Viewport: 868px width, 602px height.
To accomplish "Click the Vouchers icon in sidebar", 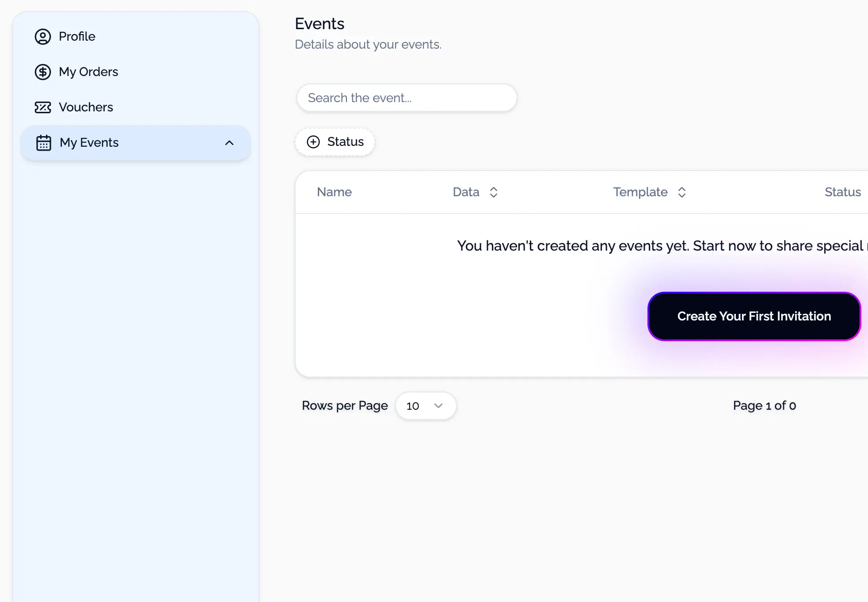I will (x=42, y=107).
